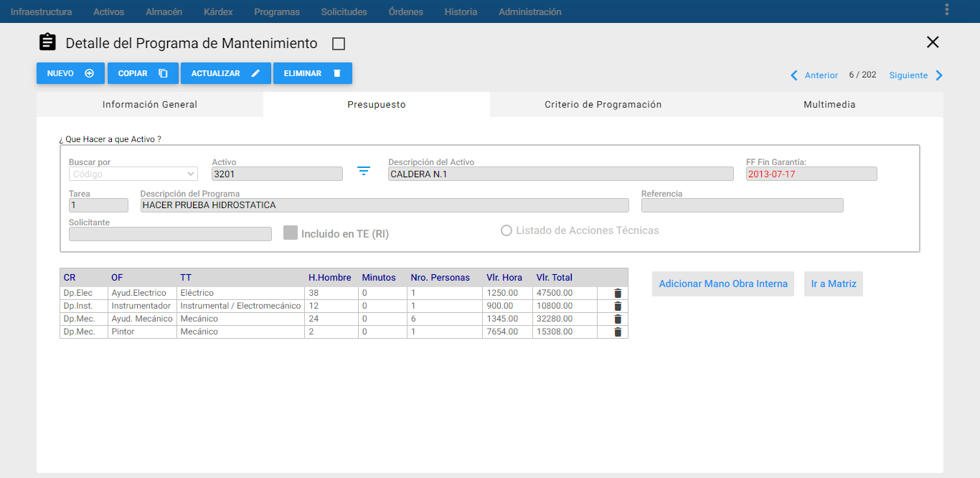Click the Dp.Inst. cell

[84, 306]
